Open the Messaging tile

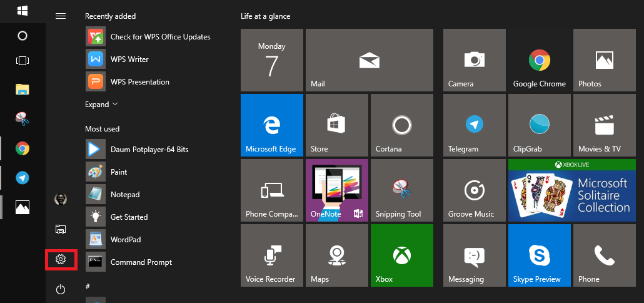tap(475, 255)
